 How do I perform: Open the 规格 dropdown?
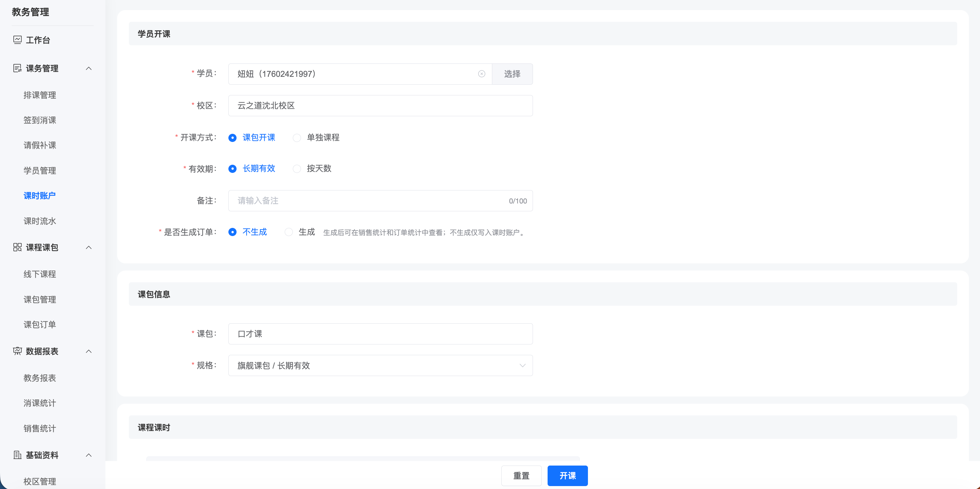pyautogui.click(x=380, y=365)
